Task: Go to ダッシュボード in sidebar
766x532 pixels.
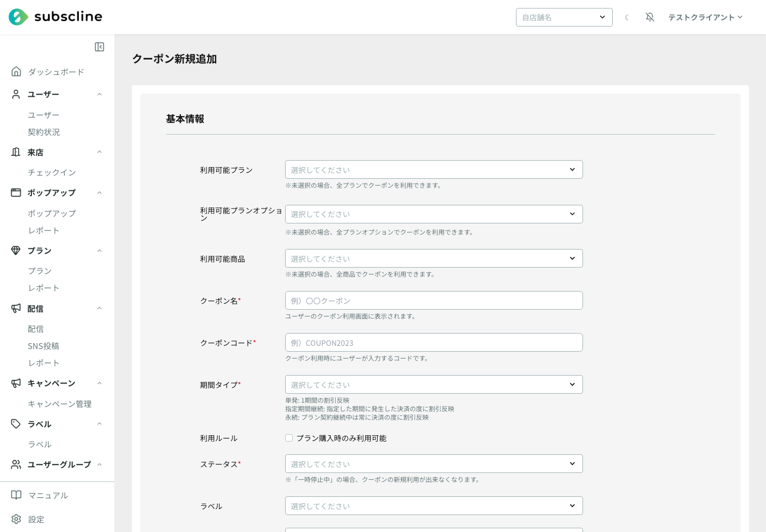Action: [56, 72]
